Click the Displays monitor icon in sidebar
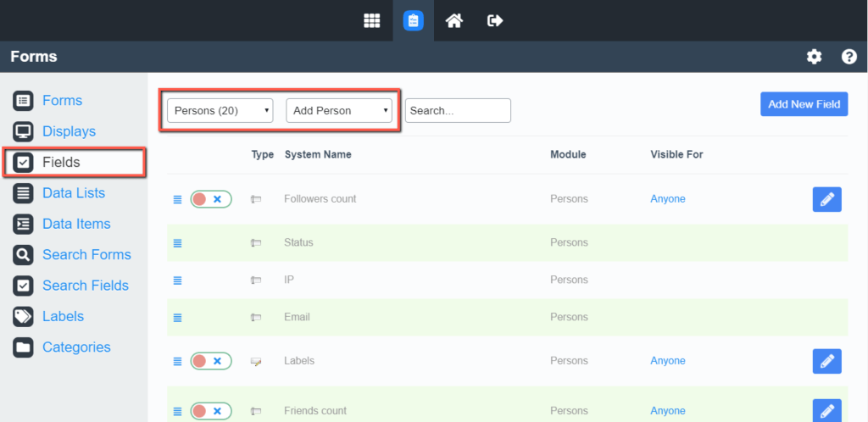 point(23,131)
